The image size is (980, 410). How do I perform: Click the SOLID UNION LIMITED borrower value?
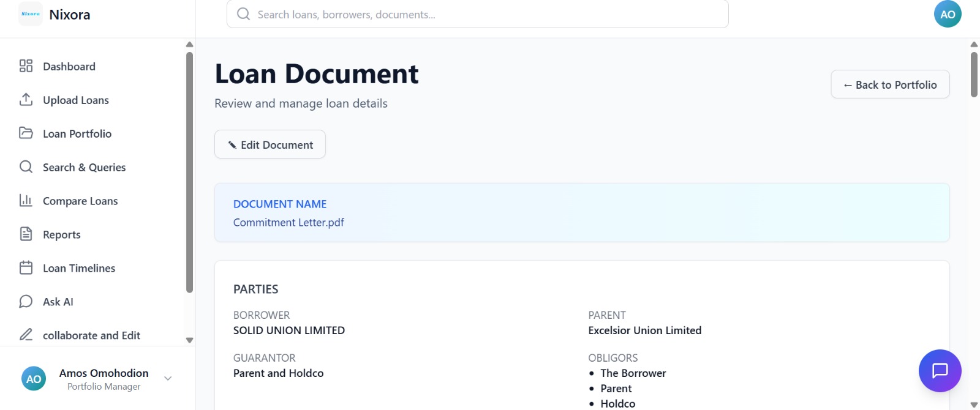tap(289, 330)
